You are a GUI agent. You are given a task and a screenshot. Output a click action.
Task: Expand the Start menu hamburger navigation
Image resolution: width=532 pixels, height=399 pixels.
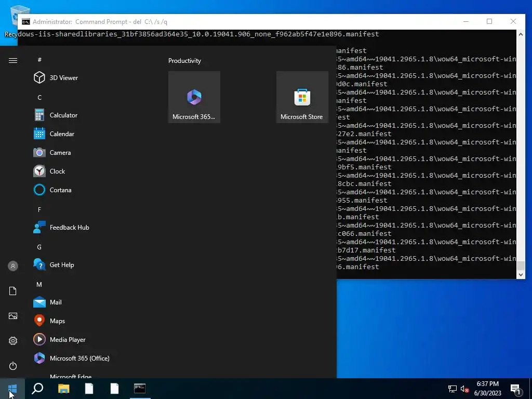pos(13,60)
